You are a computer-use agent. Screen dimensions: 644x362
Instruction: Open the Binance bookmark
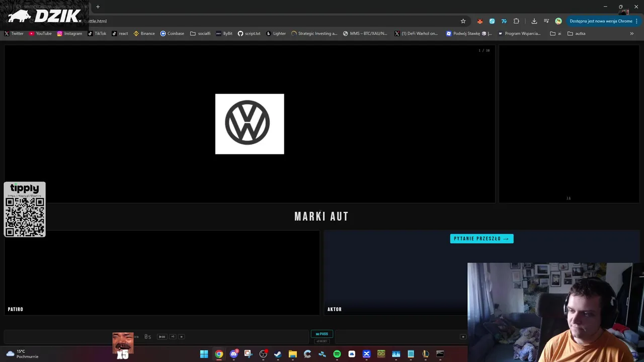click(144, 34)
